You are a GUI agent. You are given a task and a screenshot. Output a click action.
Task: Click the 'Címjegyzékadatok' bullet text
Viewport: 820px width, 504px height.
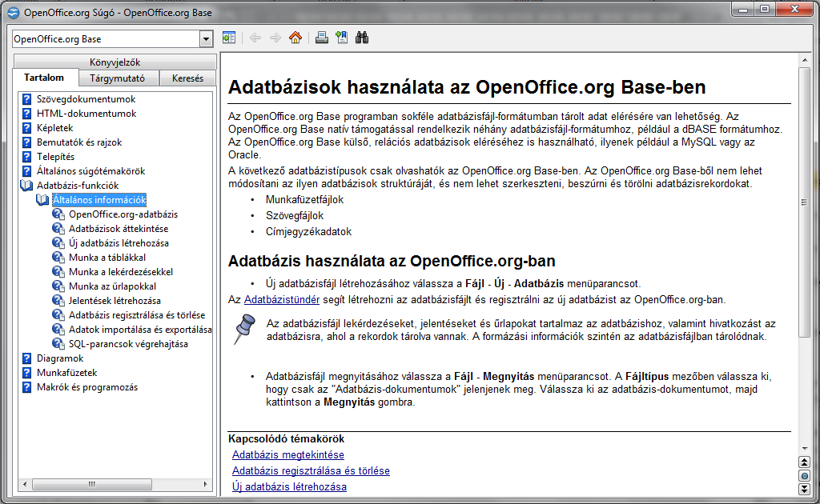point(308,231)
